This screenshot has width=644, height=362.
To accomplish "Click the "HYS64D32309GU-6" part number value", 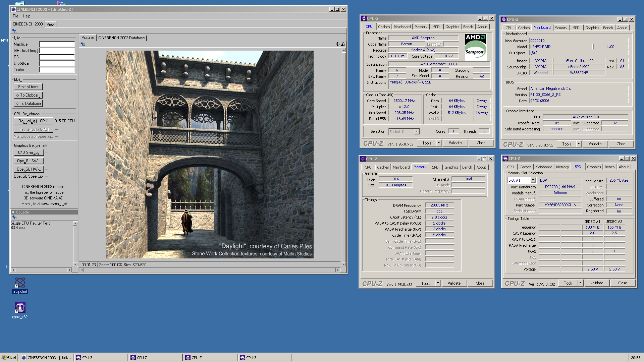I will click(x=560, y=205).
